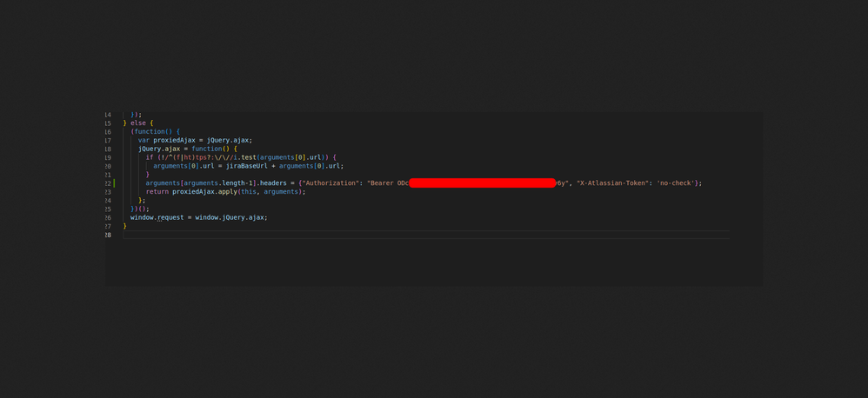Place cursor on empty line 28
Screen dimensions: 868x398
[x=426, y=235]
